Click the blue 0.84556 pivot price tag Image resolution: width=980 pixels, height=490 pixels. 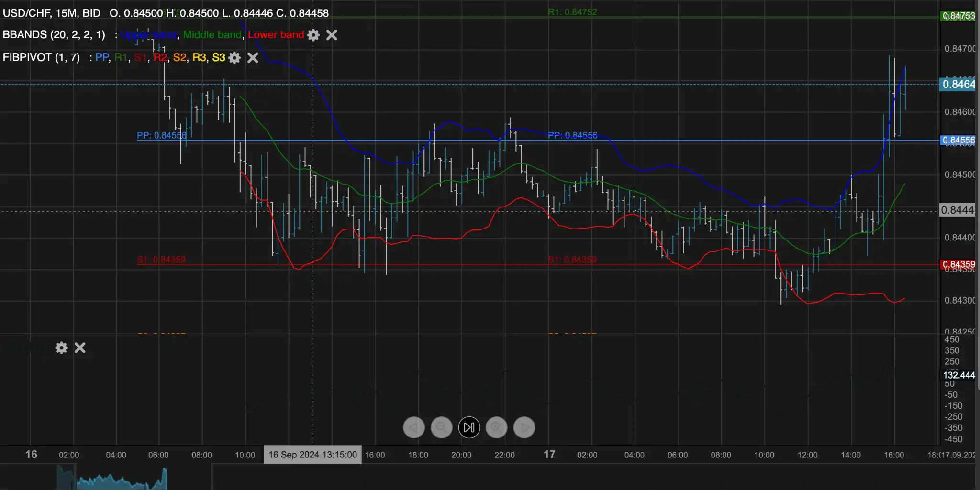click(x=958, y=140)
